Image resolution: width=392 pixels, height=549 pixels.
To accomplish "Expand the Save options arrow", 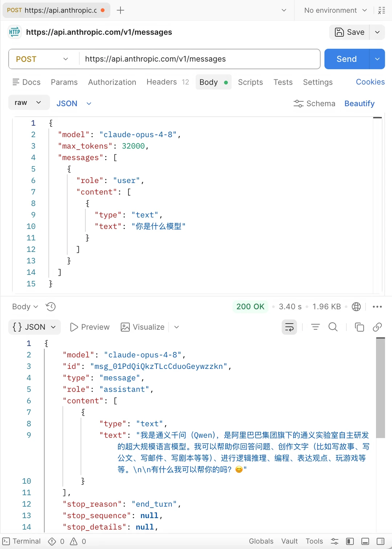I will pyautogui.click(x=377, y=32).
